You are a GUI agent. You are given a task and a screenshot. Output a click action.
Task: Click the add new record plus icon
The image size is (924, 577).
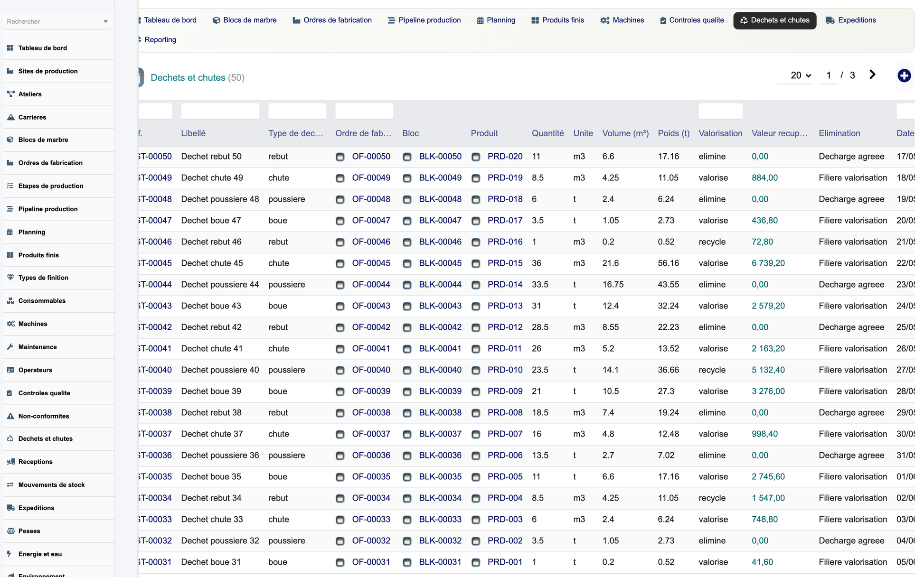coord(904,75)
